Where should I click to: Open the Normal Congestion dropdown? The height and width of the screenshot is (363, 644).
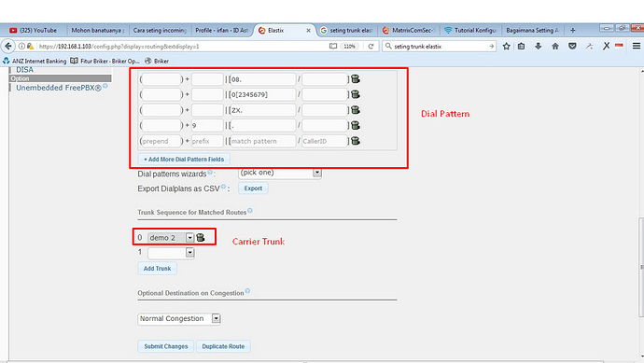179,318
